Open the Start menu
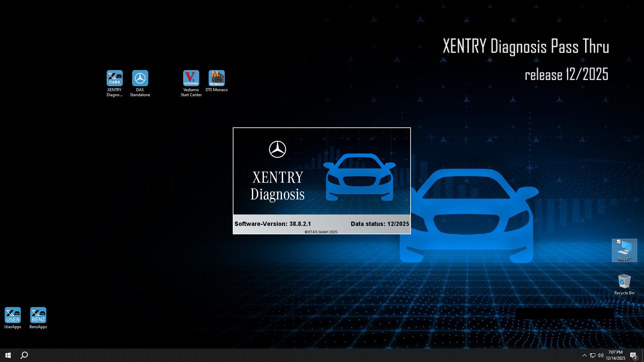This screenshot has height=362, width=644. click(x=7, y=355)
